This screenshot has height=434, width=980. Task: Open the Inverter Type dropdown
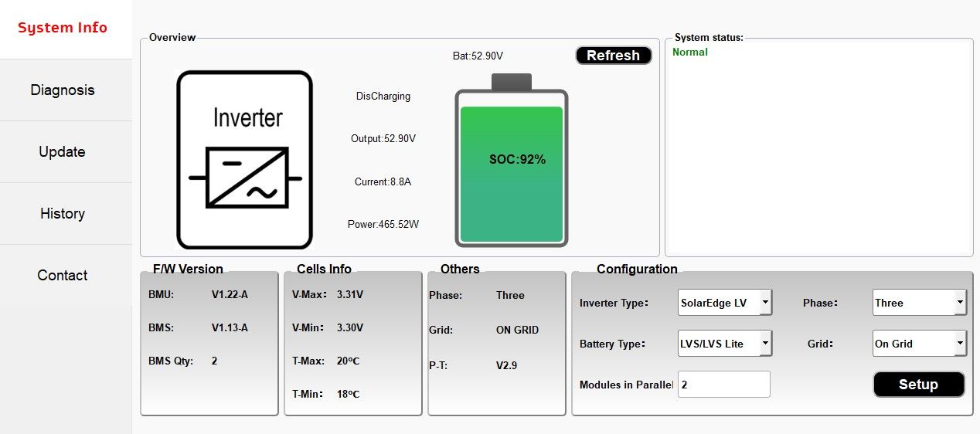tap(725, 303)
